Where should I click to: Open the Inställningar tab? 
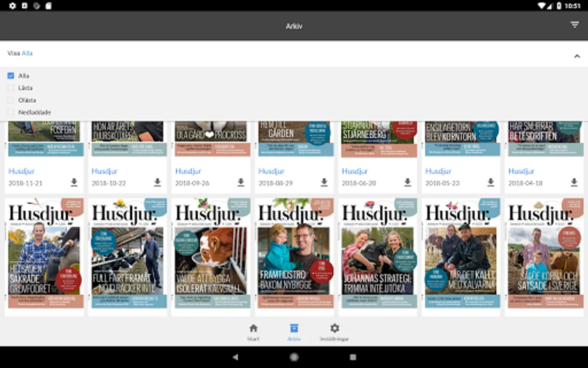click(334, 332)
